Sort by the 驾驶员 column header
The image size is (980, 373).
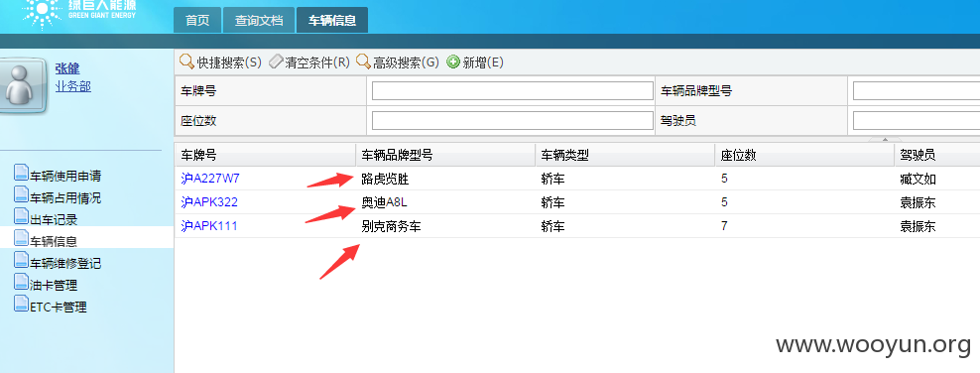[x=937, y=155]
